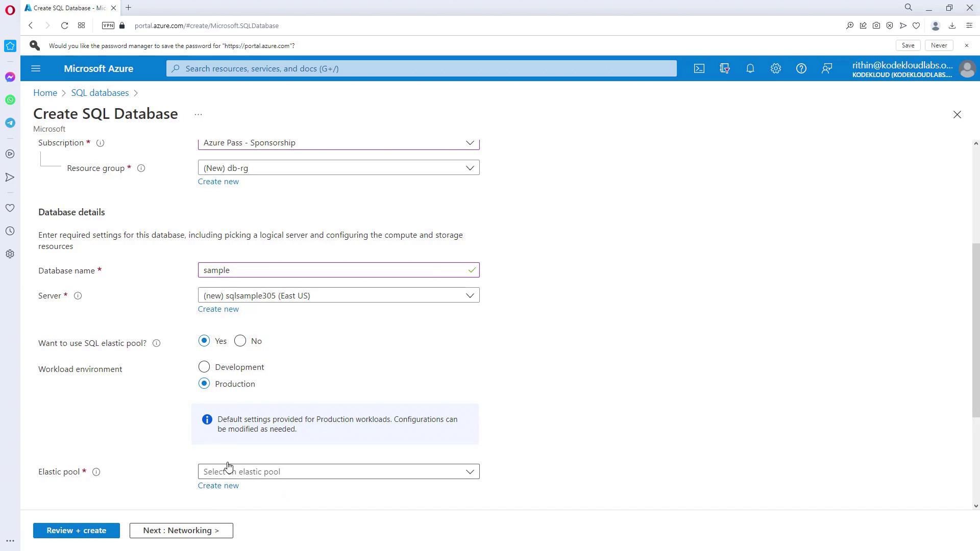Viewport: 980px width, 551px height.
Task: Click the Review + create button
Action: [x=77, y=531]
